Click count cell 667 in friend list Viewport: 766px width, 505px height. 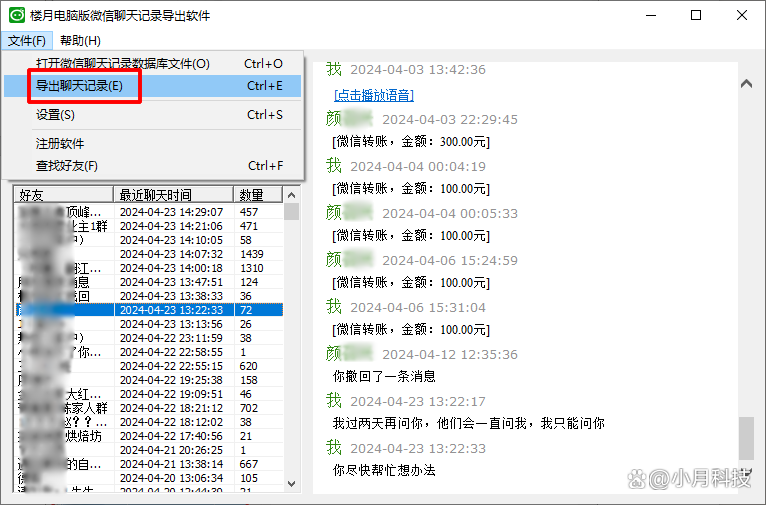point(249,464)
